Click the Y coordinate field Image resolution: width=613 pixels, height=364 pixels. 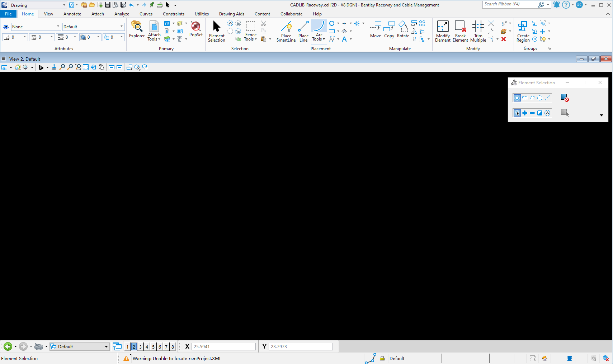tap(301, 346)
